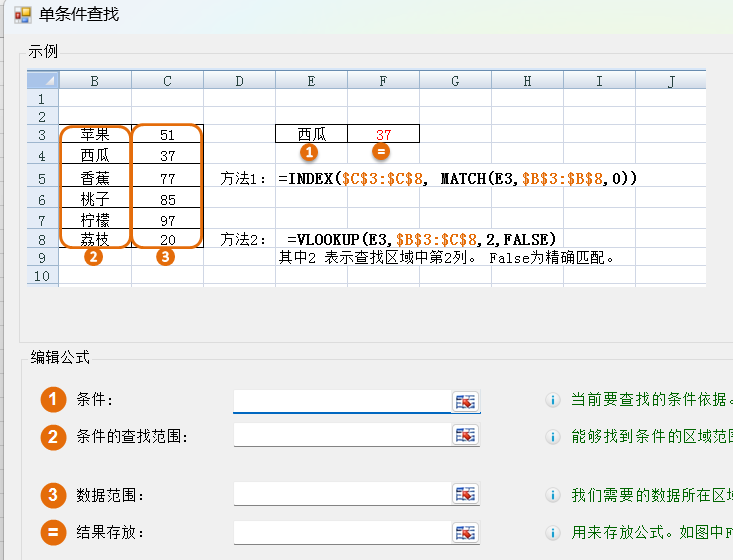Viewport: 733px width, 560px height.
Task: Focus the 条件的查找范围 text box
Action: (x=342, y=435)
